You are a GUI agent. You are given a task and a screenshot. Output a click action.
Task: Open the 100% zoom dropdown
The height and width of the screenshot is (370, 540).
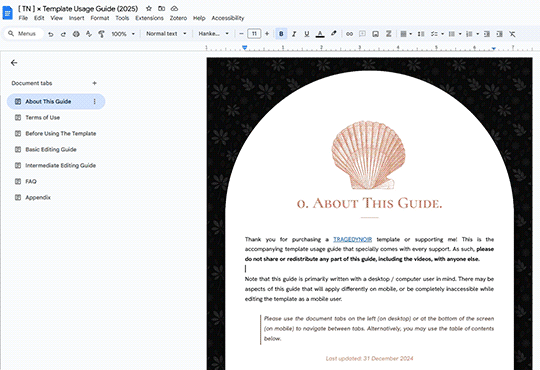tap(123, 34)
